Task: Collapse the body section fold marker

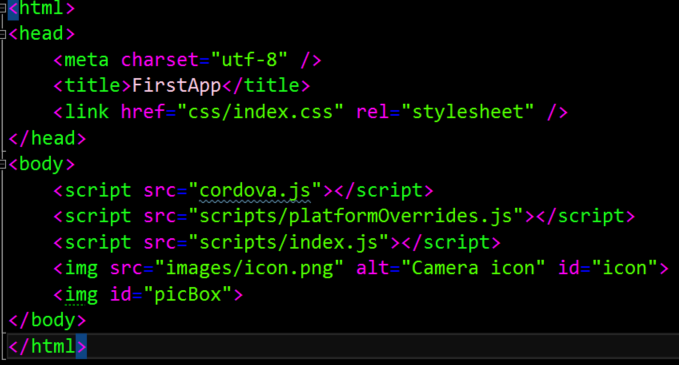Action: pyautogui.click(x=2, y=165)
